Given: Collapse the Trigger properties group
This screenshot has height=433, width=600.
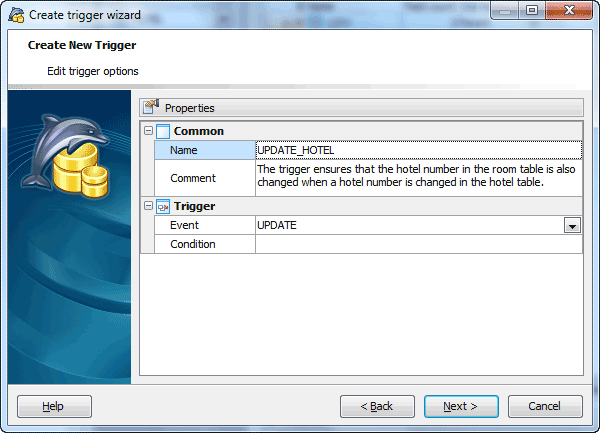Looking at the screenshot, I should click(x=148, y=206).
